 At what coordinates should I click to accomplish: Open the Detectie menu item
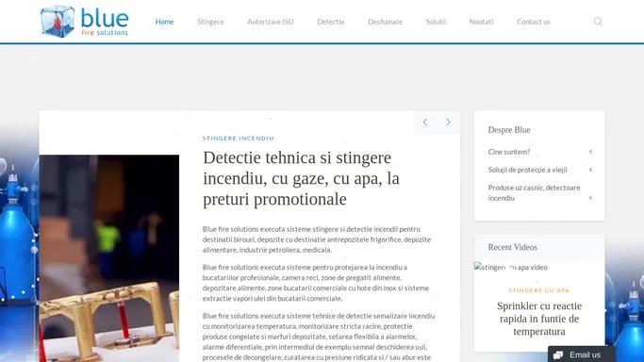(x=331, y=22)
